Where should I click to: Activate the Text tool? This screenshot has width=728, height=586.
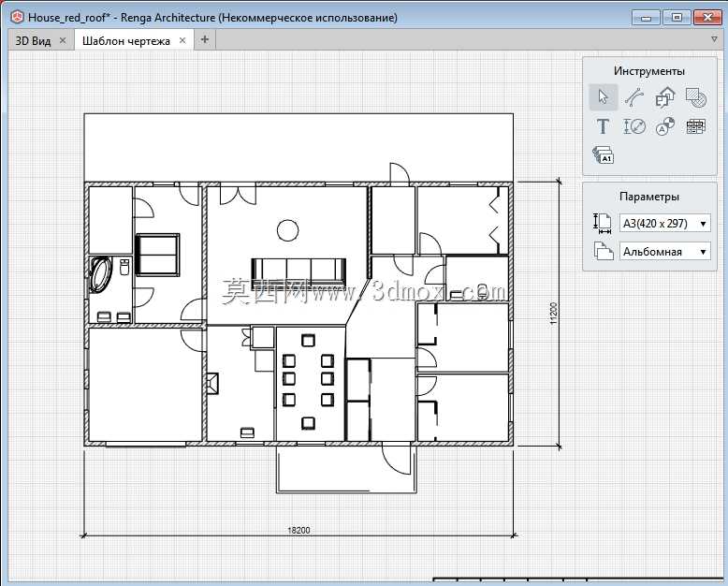pyautogui.click(x=604, y=126)
